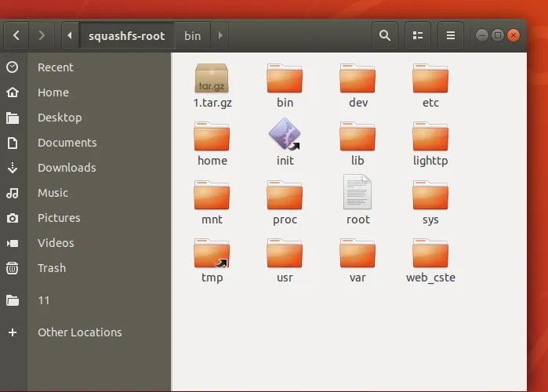Select the root text file icon
Screen dimensions: 548x392
(x=357, y=193)
